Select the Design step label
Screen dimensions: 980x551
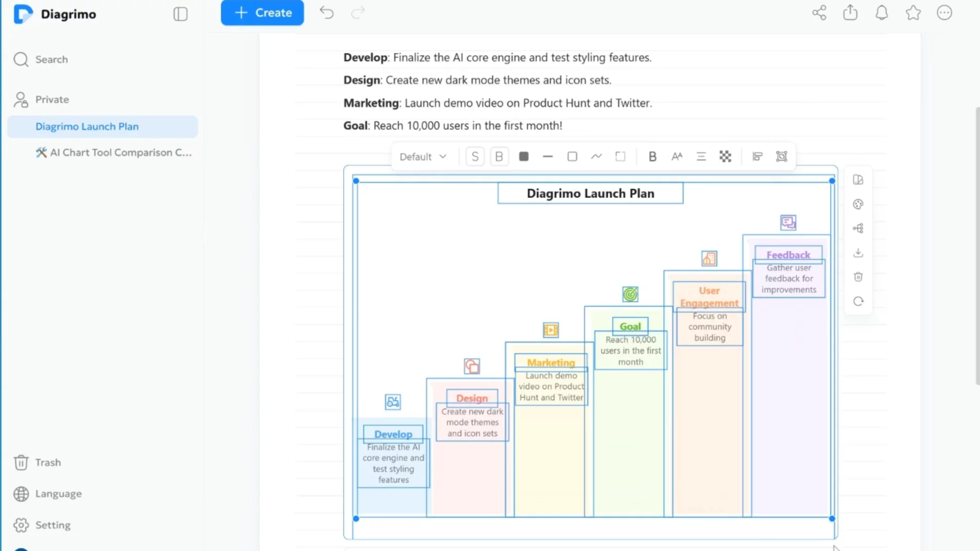click(x=472, y=398)
